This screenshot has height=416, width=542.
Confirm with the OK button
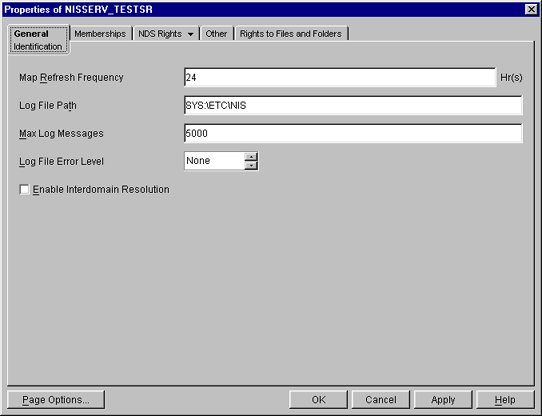pos(318,400)
